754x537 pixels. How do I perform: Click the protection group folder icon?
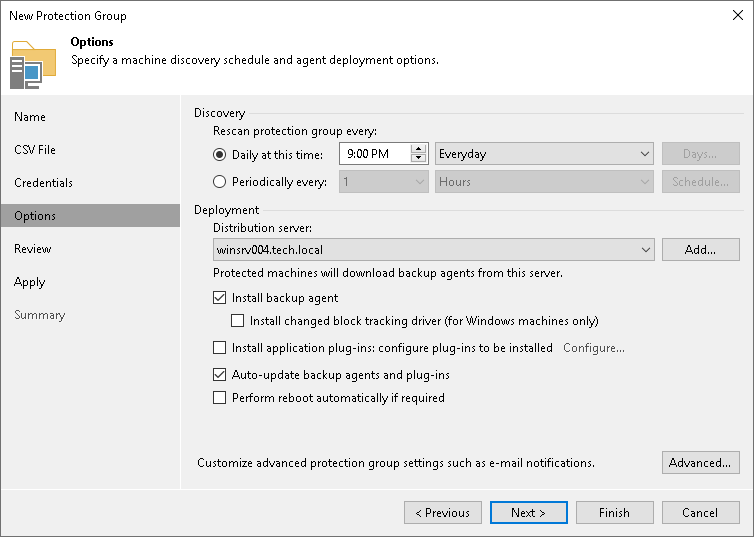pyautogui.click(x=33, y=65)
